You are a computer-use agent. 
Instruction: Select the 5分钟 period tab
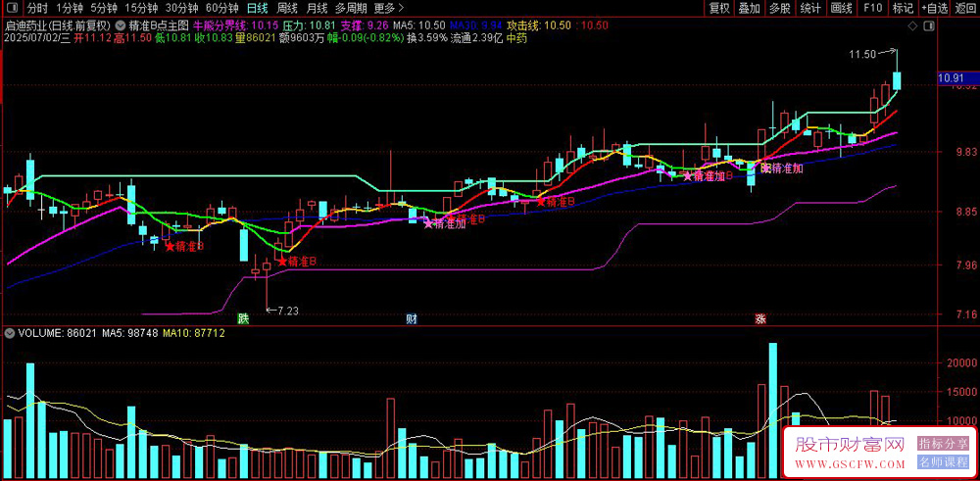(103, 8)
